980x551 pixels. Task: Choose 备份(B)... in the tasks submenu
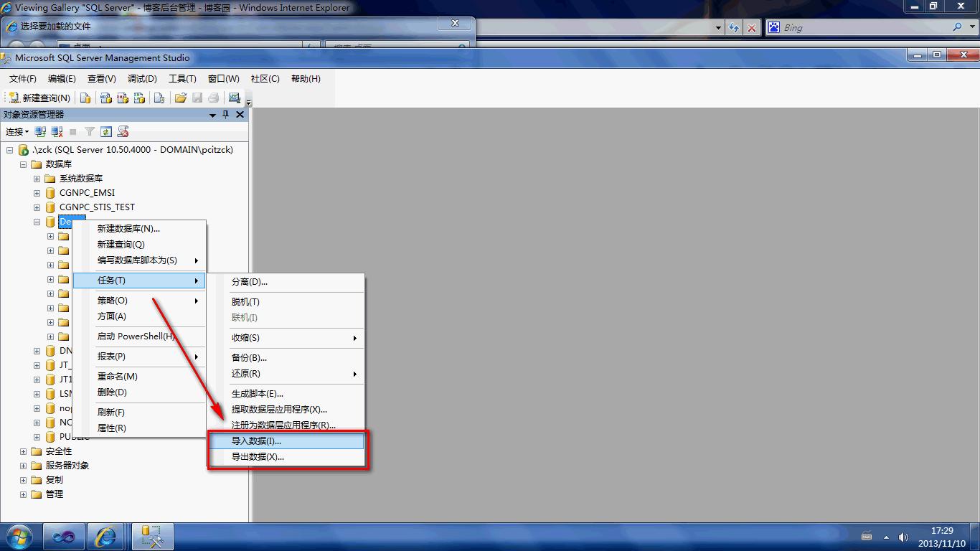(x=286, y=358)
